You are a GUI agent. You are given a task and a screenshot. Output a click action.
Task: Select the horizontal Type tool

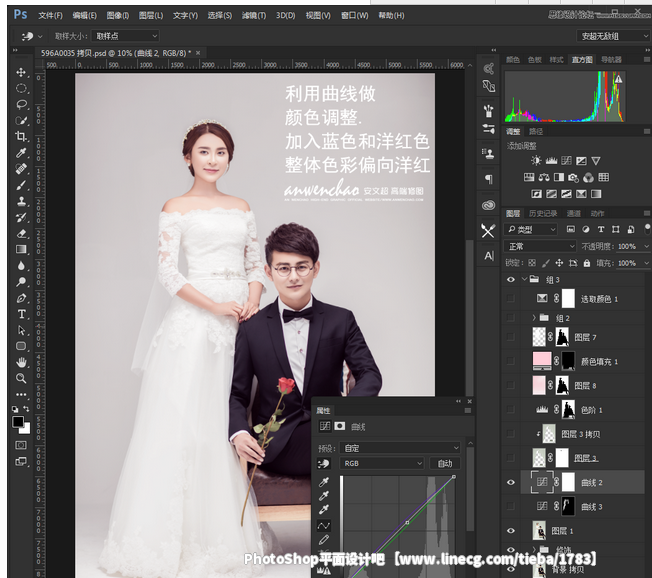tap(21, 314)
